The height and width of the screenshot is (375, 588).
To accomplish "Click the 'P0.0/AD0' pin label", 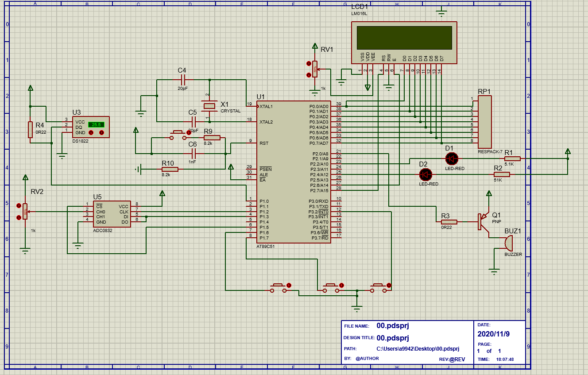I will [x=318, y=106].
